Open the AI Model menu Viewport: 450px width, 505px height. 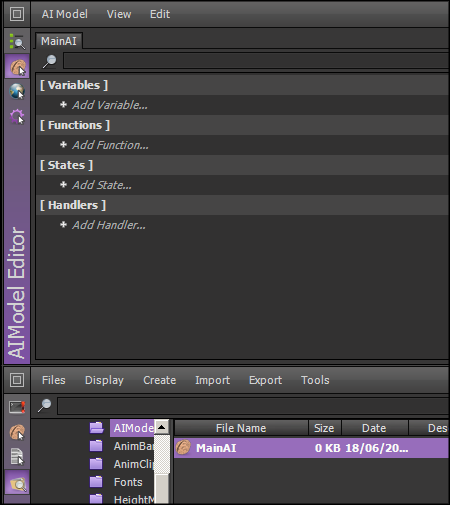coord(65,14)
